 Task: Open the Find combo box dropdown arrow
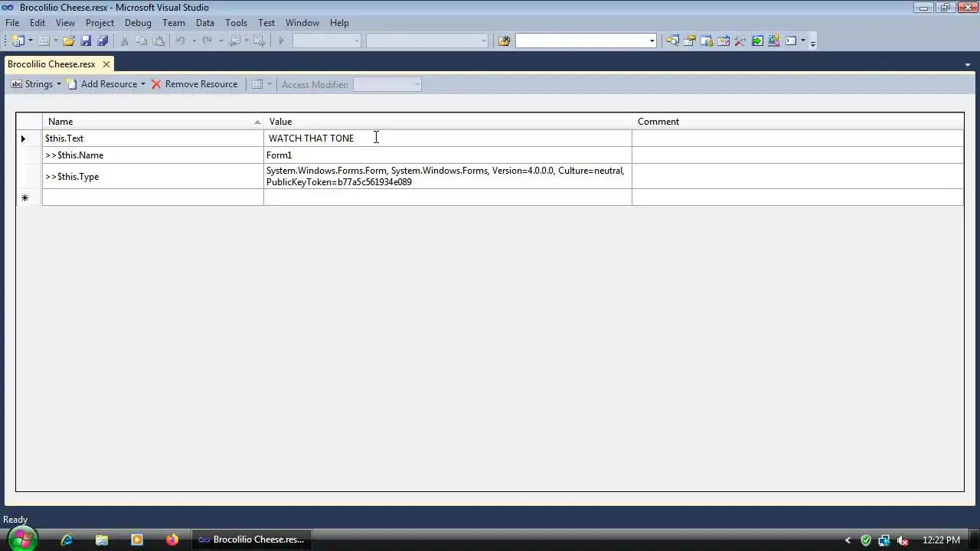(x=652, y=41)
